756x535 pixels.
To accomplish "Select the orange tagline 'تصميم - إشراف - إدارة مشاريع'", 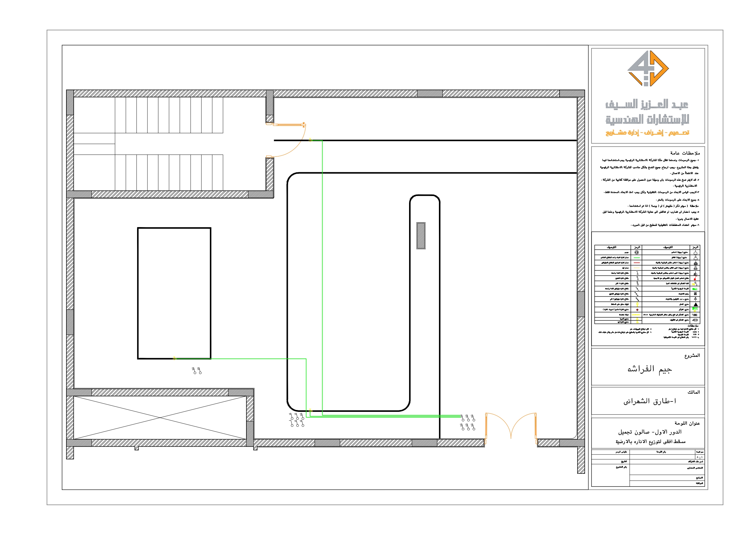I will click(647, 133).
